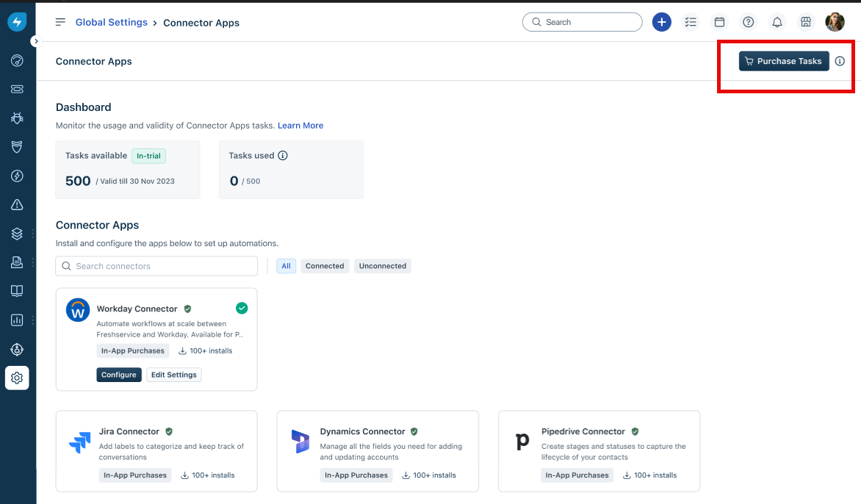
Task: Expand the sidebar with the chevron arrow
Action: pyautogui.click(x=36, y=41)
